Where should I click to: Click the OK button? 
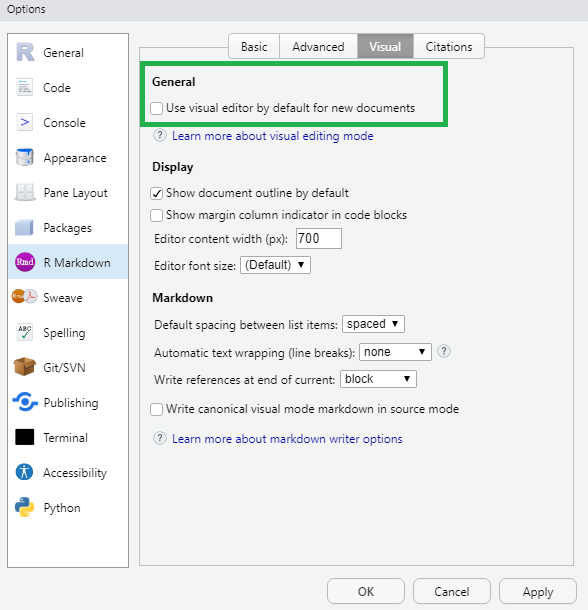[366, 591]
